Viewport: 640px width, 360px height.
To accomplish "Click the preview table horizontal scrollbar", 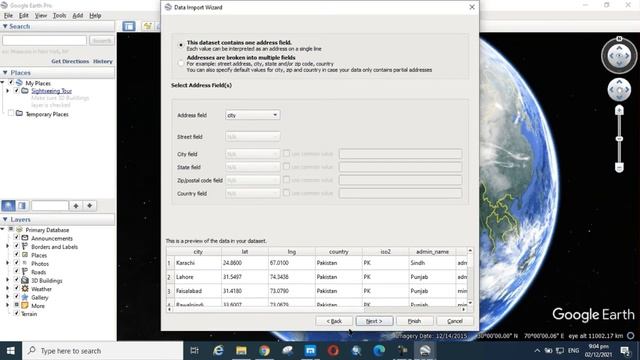I will coord(316,310).
